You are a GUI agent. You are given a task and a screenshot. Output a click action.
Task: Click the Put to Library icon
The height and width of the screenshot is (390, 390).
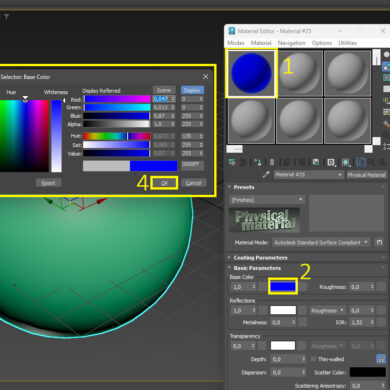point(316,162)
